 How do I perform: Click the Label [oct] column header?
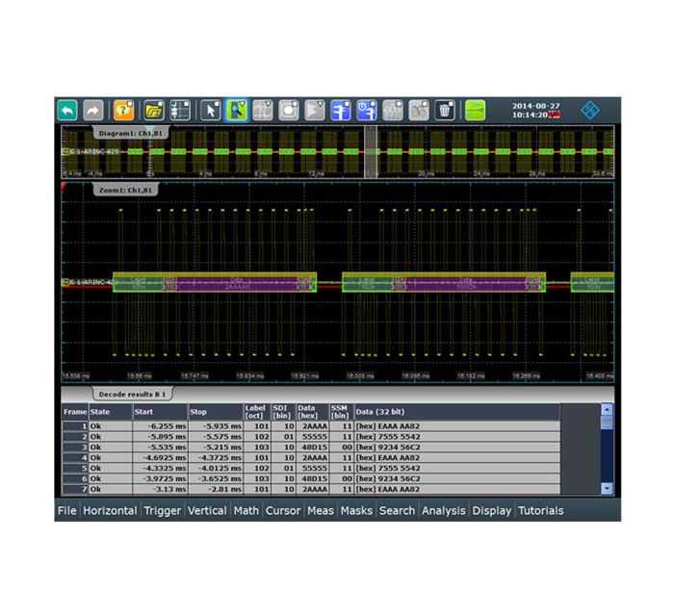point(257,412)
